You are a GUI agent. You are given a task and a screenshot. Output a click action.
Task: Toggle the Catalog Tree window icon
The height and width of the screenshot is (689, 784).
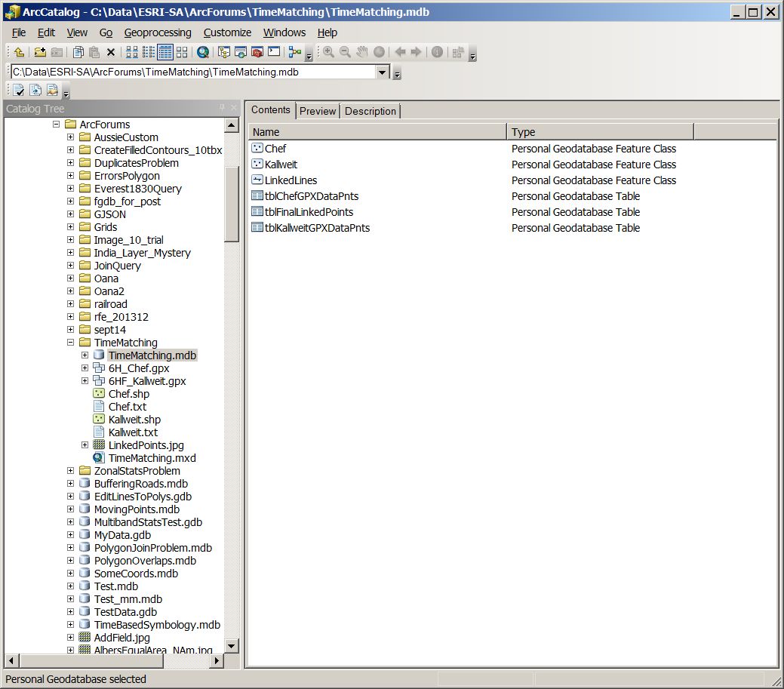click(224, 52)
